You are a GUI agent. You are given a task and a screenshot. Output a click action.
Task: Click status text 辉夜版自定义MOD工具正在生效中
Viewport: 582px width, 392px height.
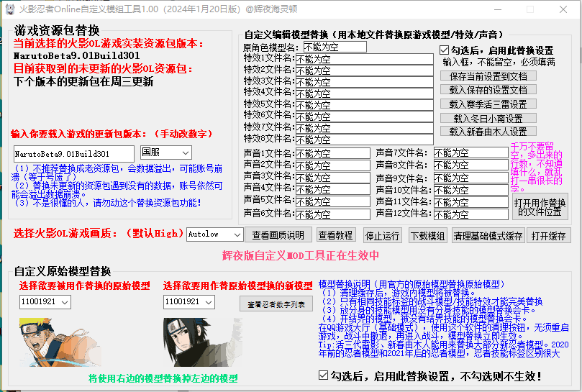click(x=301, y=255)
